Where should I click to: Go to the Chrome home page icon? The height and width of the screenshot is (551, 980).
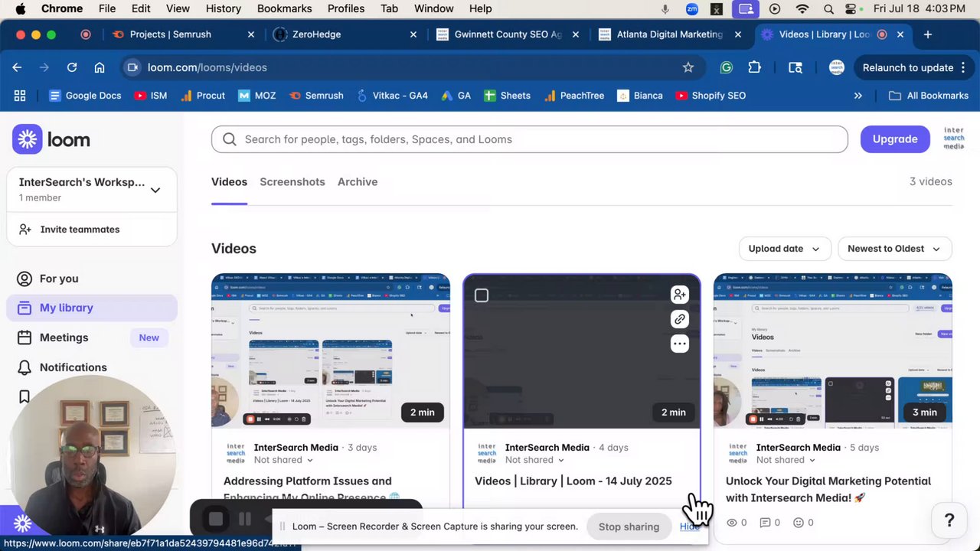click(100, 67)
